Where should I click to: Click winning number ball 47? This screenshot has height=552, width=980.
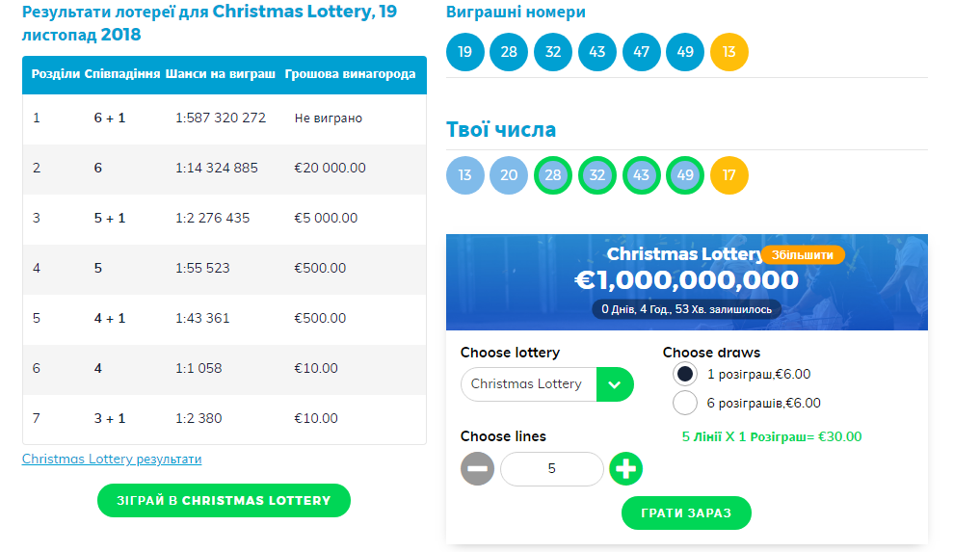(641, 52)
